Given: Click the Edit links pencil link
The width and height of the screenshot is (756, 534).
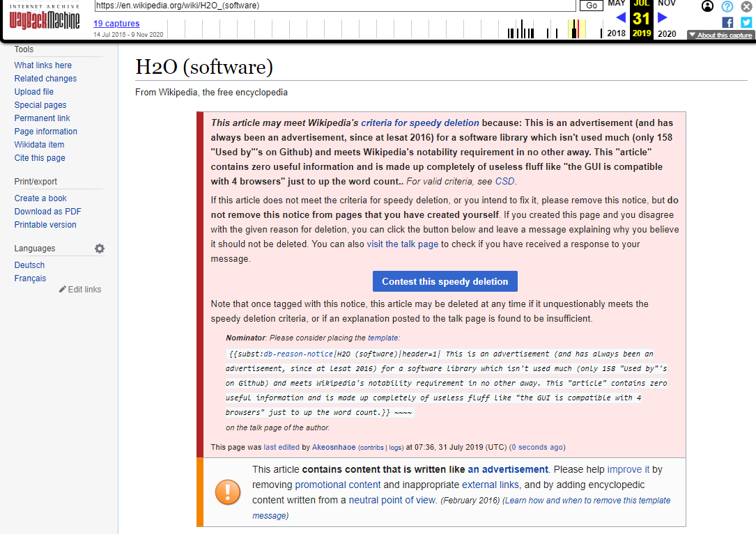Looking at the screenshot, I should [x=80, y=289].
